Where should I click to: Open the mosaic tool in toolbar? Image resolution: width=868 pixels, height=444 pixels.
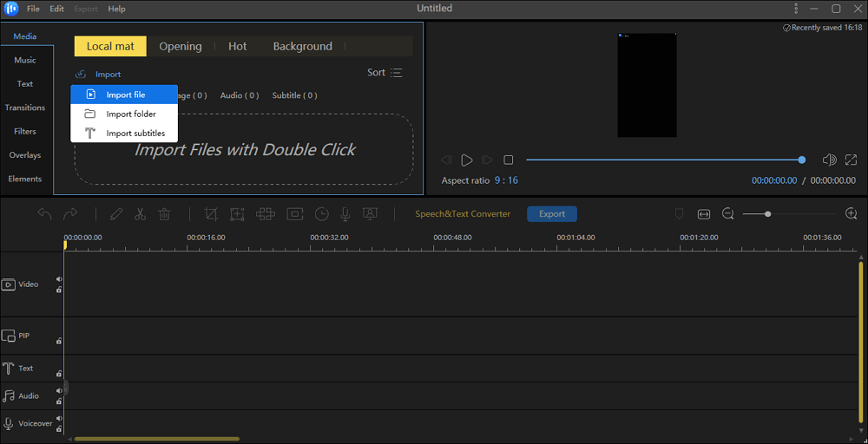(266, 214)
